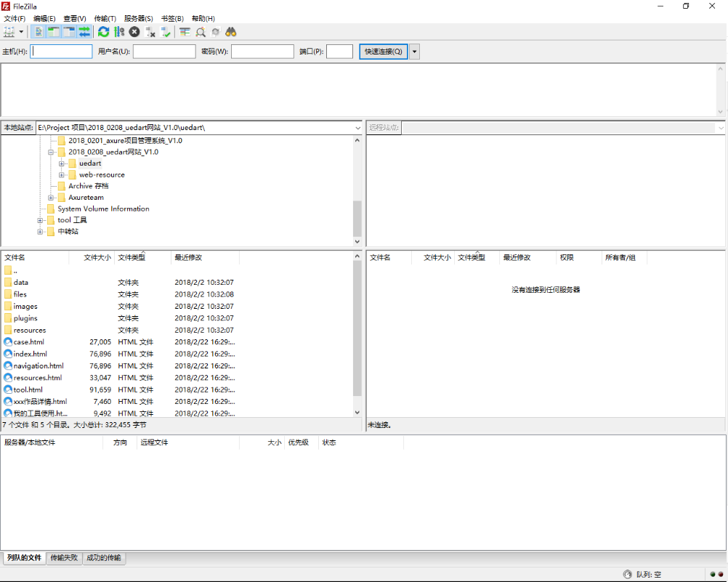
Task: Open quick connect history dropdown arrow
Action: [x=414, y=52]
